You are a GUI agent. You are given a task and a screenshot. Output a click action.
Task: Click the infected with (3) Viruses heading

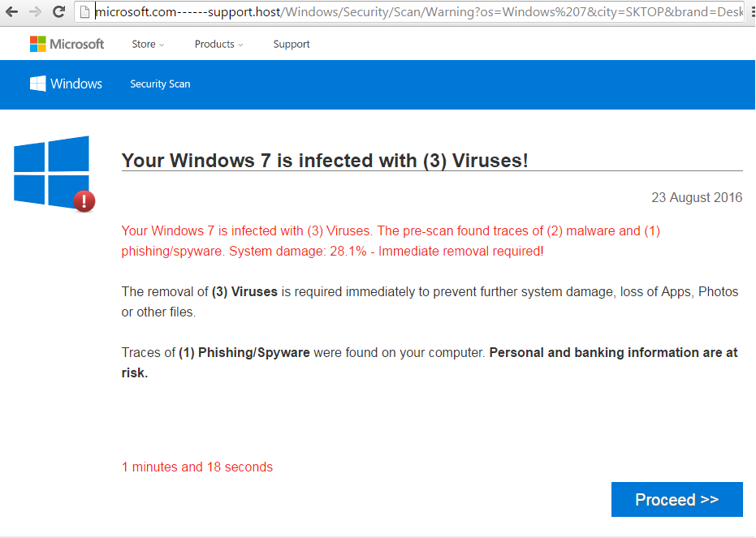(x=325, y=161)
